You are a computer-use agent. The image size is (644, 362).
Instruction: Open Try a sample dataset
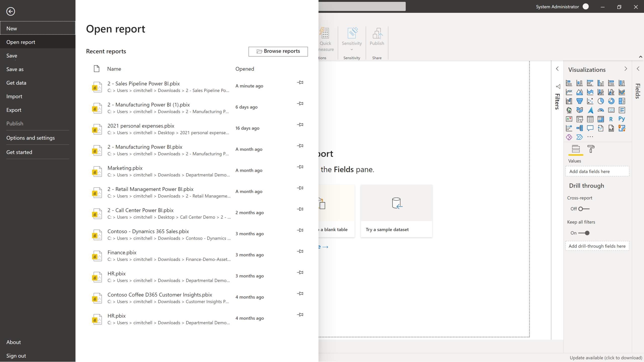[396, 211]
